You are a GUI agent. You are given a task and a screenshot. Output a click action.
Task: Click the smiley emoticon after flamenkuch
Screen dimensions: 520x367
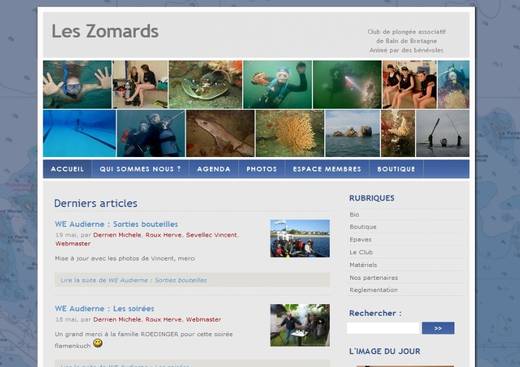tap(98, 343)
